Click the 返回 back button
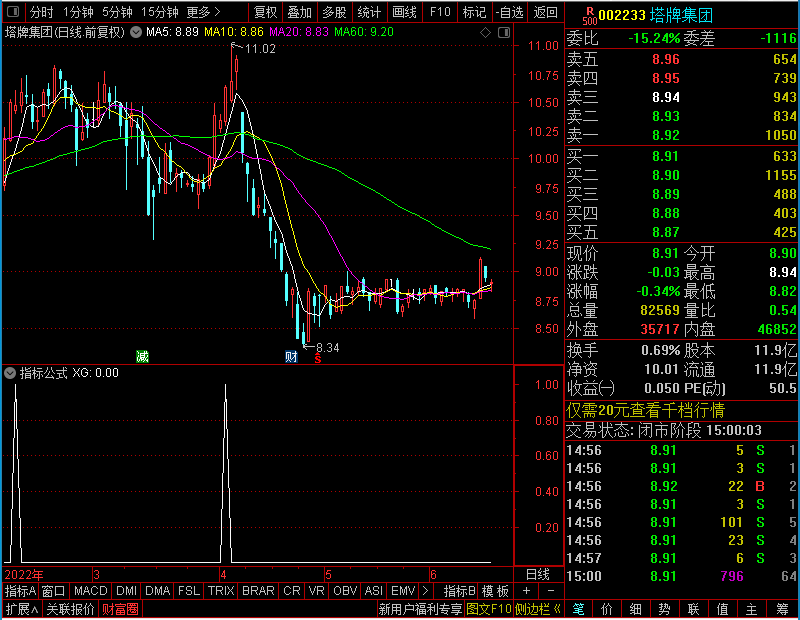Image resolution: width=800 pixels, height=620 pixels. pyautogui.click(x=545, y=12)
